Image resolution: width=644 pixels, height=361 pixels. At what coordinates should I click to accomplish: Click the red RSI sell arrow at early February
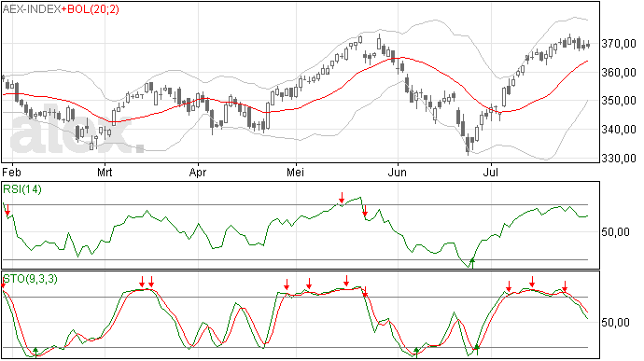coord(7,210)
